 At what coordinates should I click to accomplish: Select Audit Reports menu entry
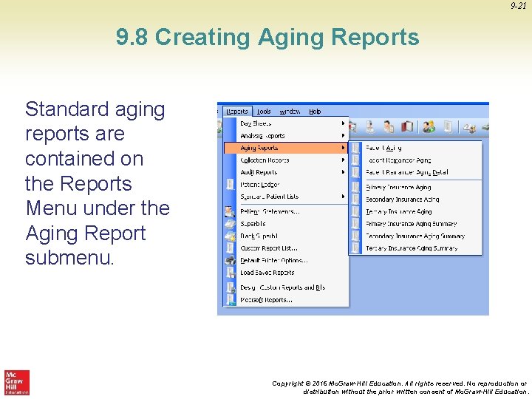[x=286, y=172]
